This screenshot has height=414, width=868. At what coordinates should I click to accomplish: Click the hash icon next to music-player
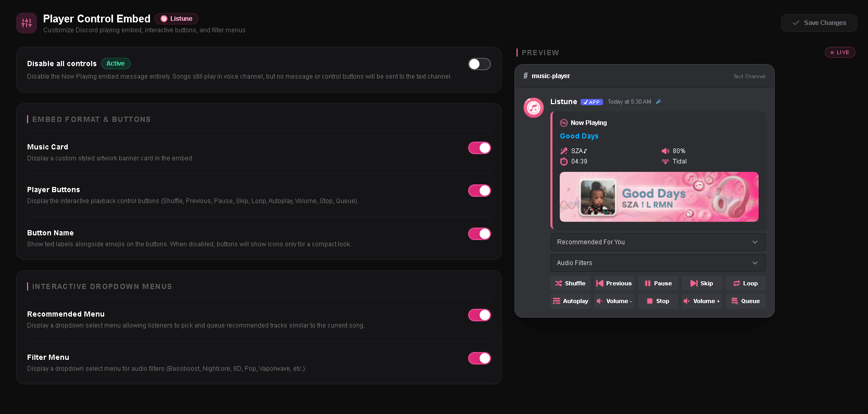pyautogui.click(x=525, y=76)
